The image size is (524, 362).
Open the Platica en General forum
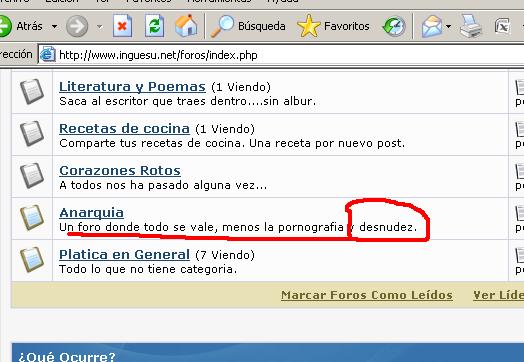(x=124, y=255)
